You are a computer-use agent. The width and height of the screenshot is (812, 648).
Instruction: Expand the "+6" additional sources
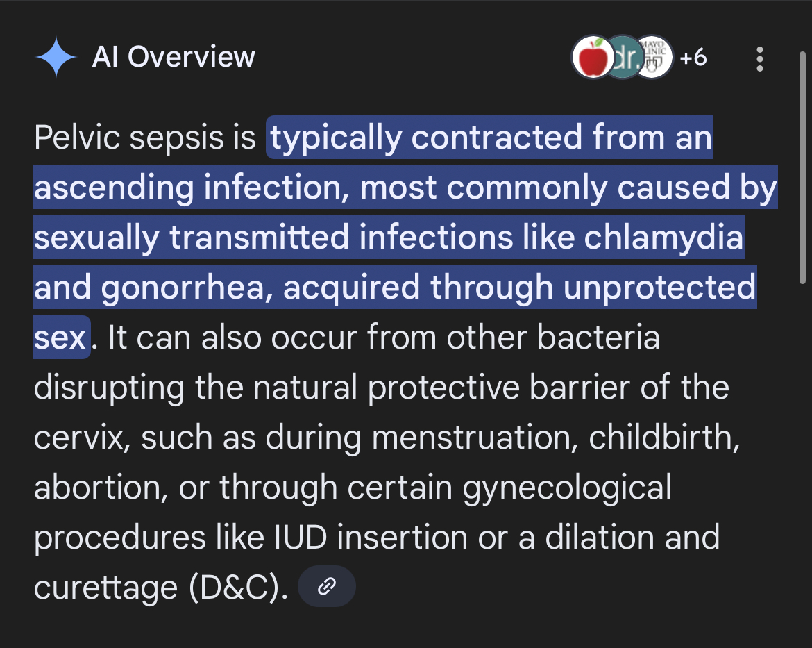693,58
